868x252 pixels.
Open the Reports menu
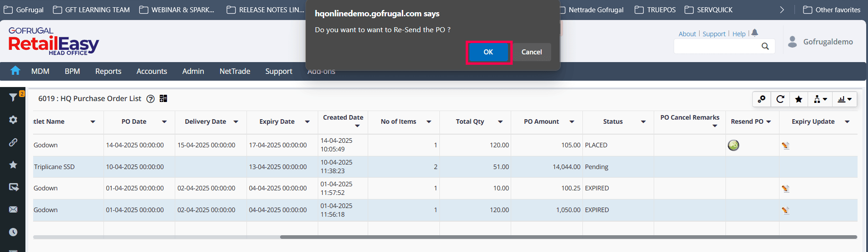[108, 71]
